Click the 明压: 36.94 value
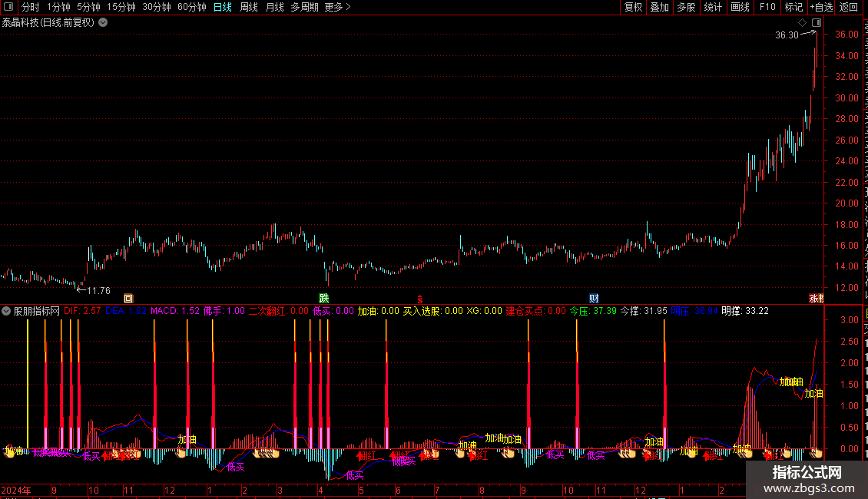This screenshot has height=499, width=868. 694,311
